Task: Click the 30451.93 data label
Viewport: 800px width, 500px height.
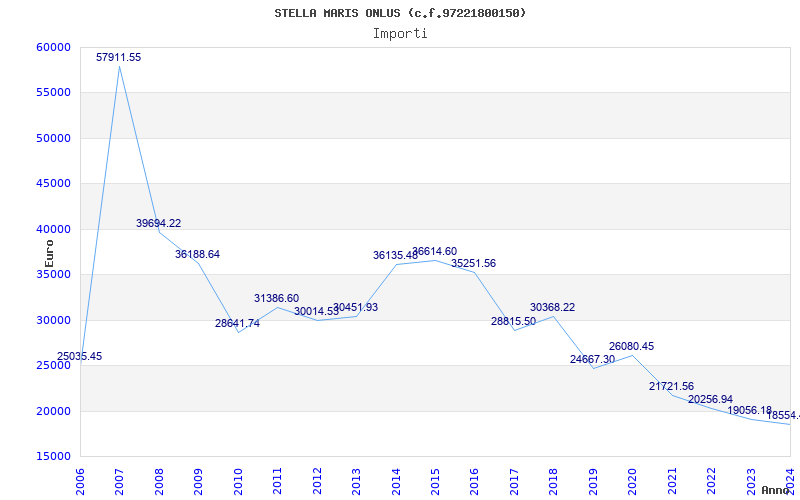Action: 356,308
